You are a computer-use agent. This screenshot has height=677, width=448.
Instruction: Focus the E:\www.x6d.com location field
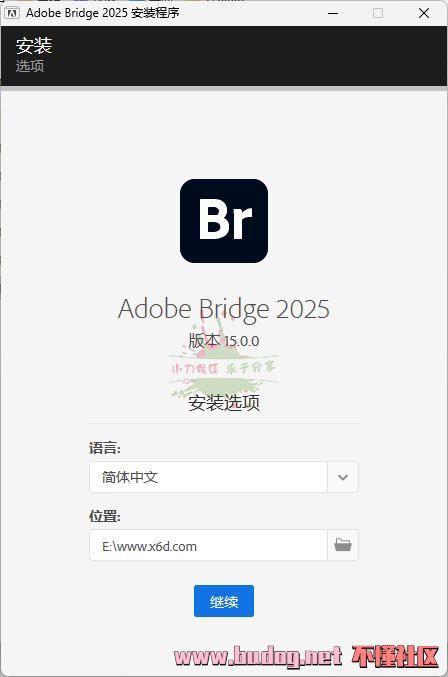click(208, 545)
